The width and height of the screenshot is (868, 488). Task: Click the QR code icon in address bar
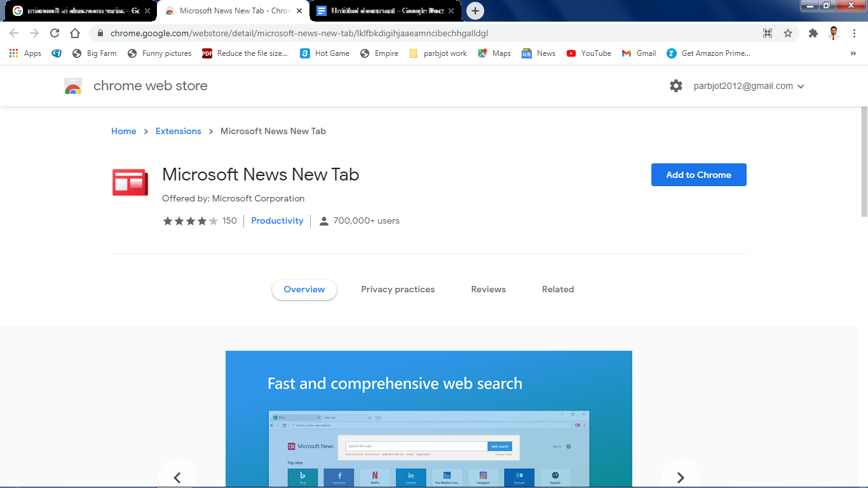(768, 33)
